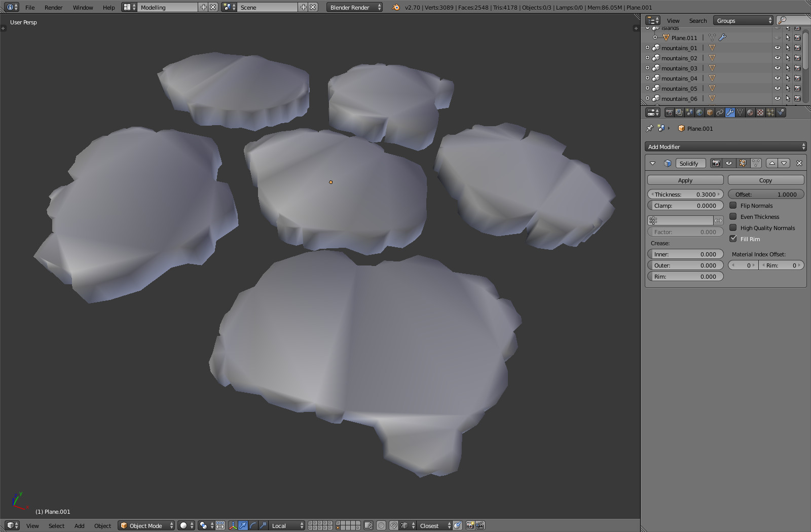Move the Solidify modifier up the stack
This screenshot has height=532, width=811.
(x=771, y=163)
